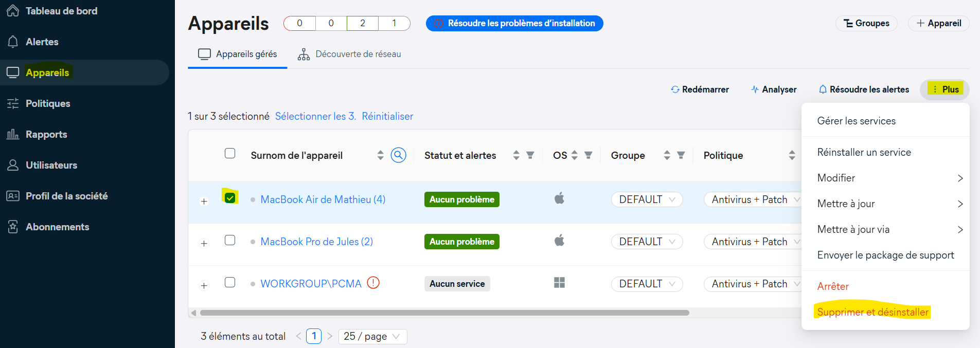Image resolution: width=980 pixels, height=348 pixels.
Task: Expand the Mettre à jour via submenu
Action: [x=885, y=229]
